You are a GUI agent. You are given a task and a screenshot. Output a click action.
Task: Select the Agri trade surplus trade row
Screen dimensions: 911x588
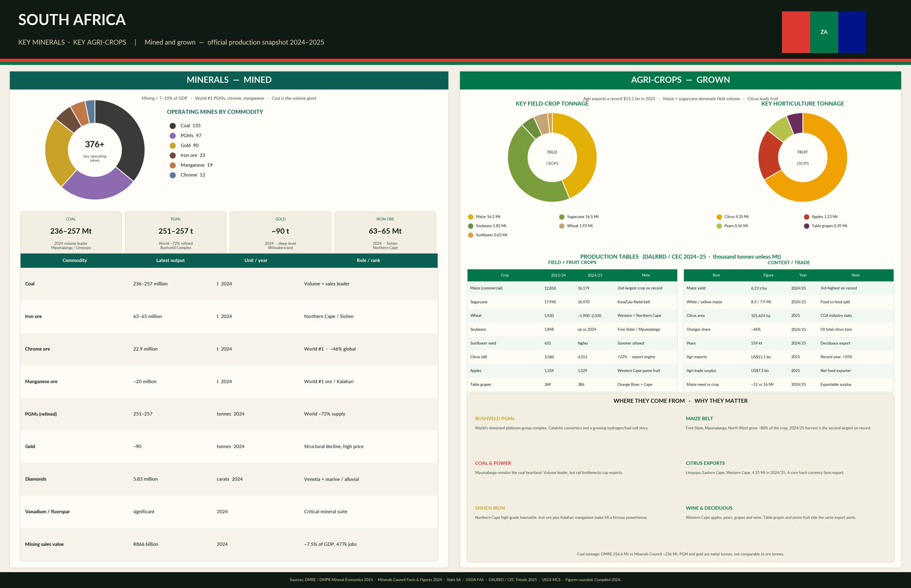click(788, 371)
